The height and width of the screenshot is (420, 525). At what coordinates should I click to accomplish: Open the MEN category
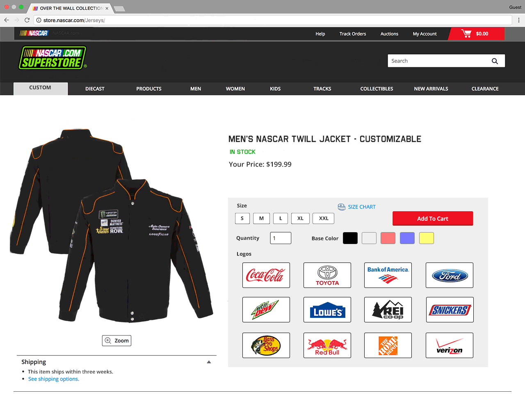tap(196, 89)
